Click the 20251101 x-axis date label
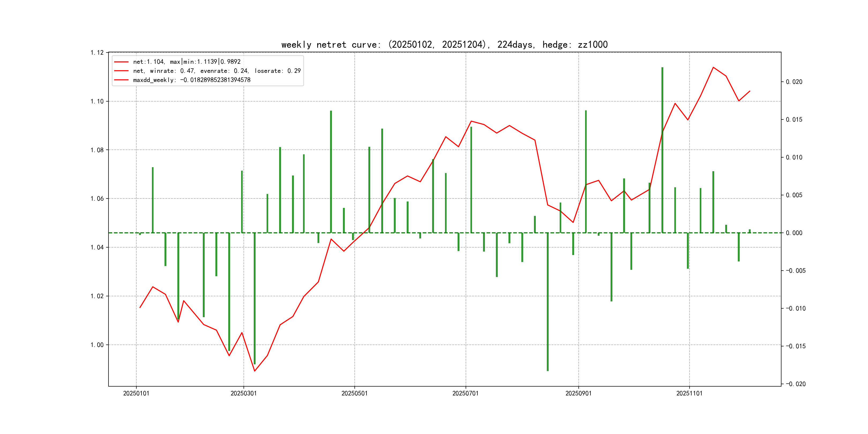This screenshot has width=868, height=434. [x=689, y=393]
